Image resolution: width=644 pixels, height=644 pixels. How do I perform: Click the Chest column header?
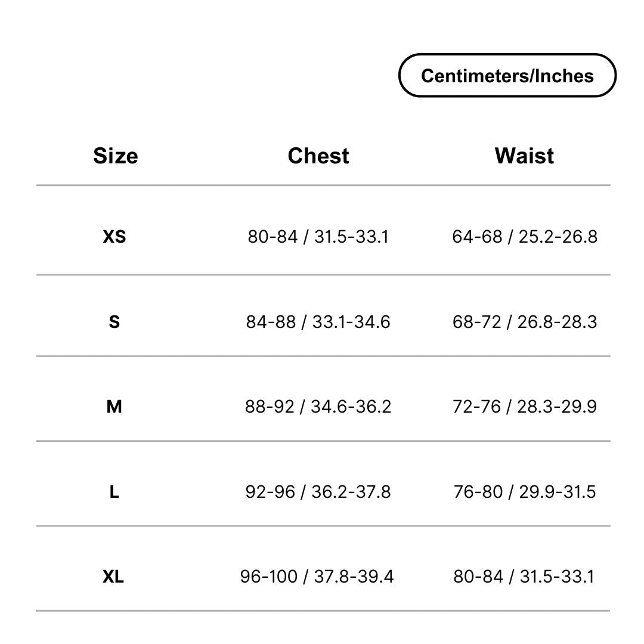click(x=318, y=156)
